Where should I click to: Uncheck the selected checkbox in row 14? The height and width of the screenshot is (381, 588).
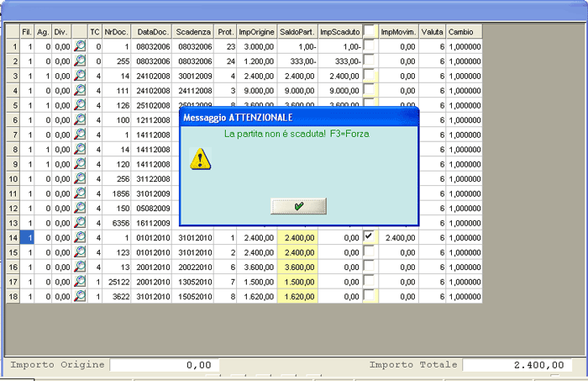tap(369, 237)
